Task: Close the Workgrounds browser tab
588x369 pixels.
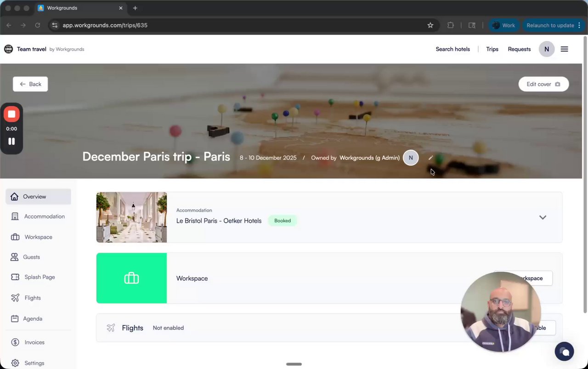Action: tap(121, 8)
